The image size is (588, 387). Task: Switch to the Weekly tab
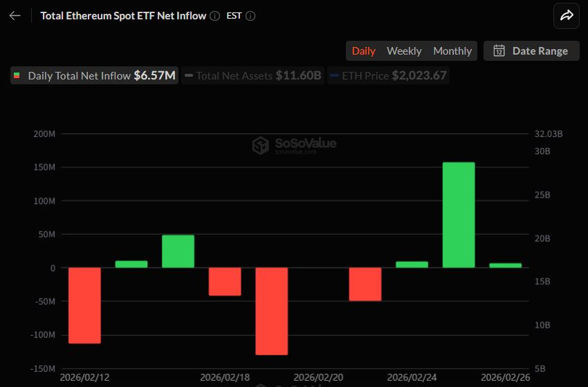pos(404,50)
